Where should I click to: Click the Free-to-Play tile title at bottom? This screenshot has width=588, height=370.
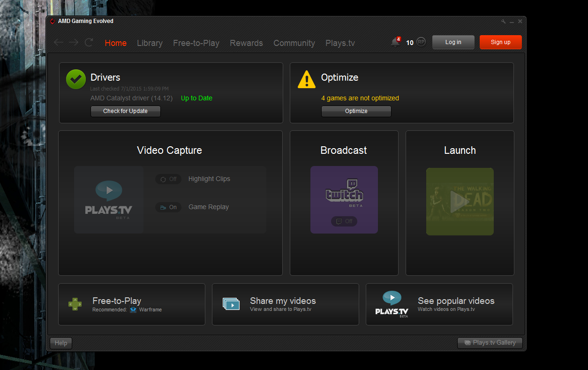tap(117, 301)
